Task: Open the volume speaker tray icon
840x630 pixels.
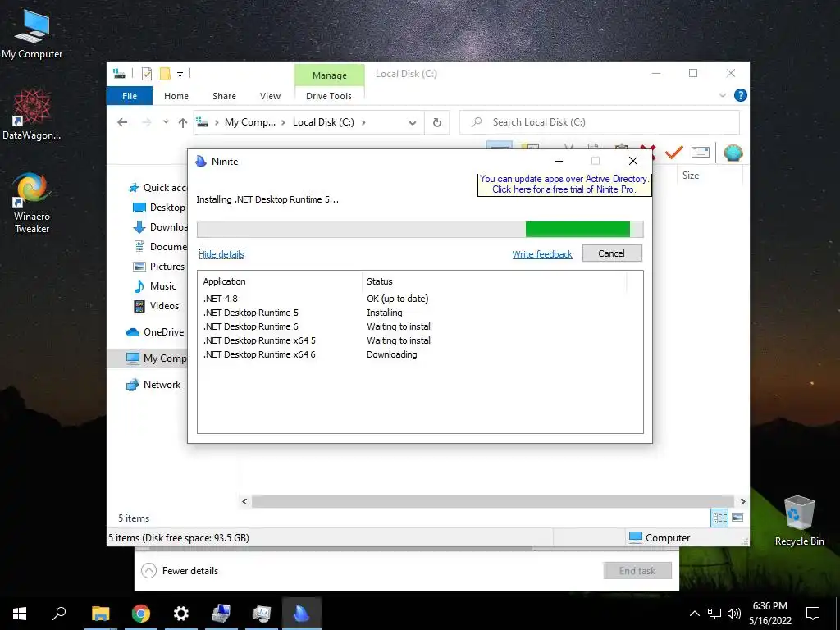Action: coord(734,614)
